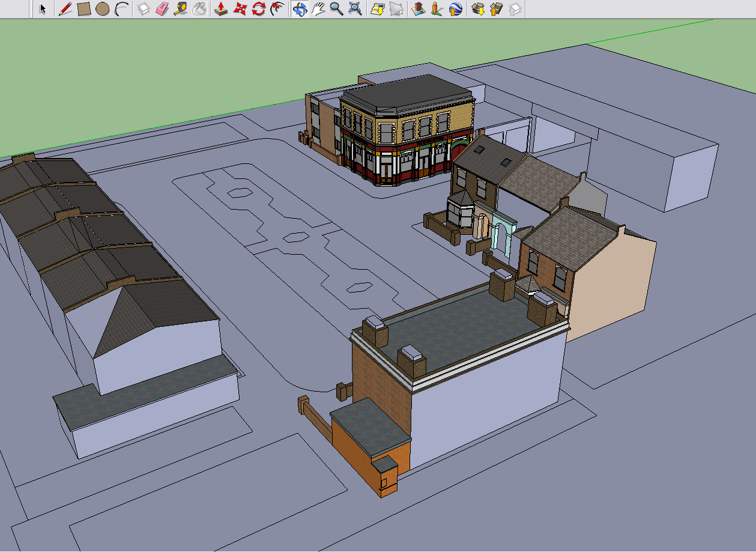Activate the Select arrow tool
This screenshot has width=756, height=552.
43,9
